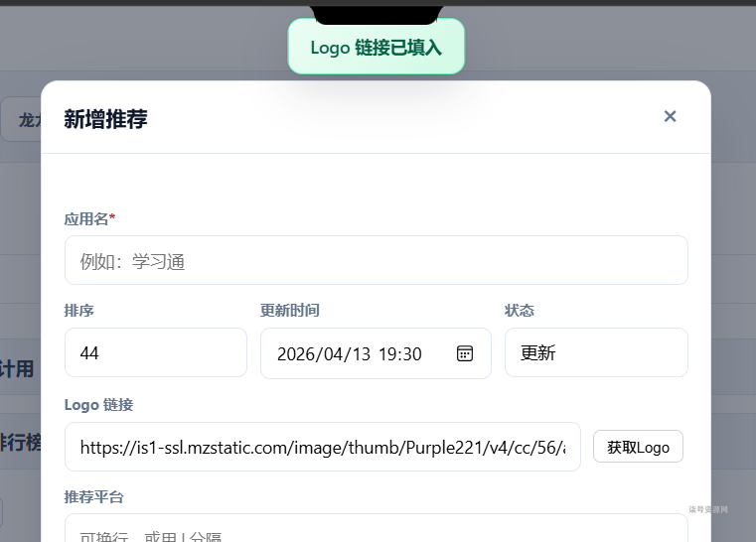Click the 应用名 field label
Viewport: 756px width, 542px height.
click(89, 219)
